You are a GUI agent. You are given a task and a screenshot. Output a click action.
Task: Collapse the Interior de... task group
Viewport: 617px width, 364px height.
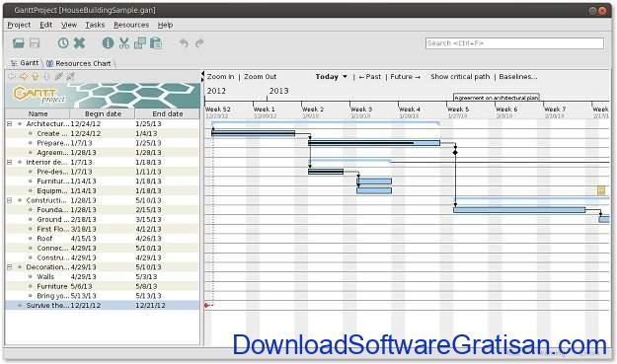[x=10, y=162]
